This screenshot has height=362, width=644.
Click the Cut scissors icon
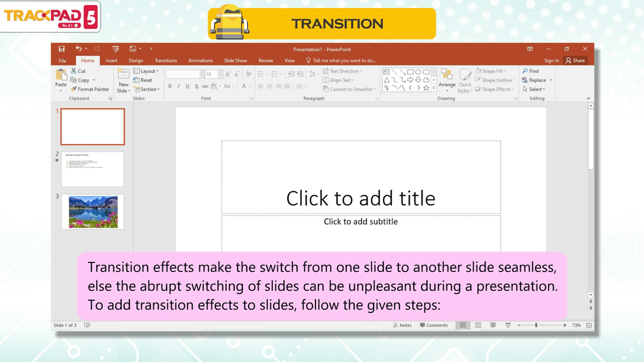[74, 71]
